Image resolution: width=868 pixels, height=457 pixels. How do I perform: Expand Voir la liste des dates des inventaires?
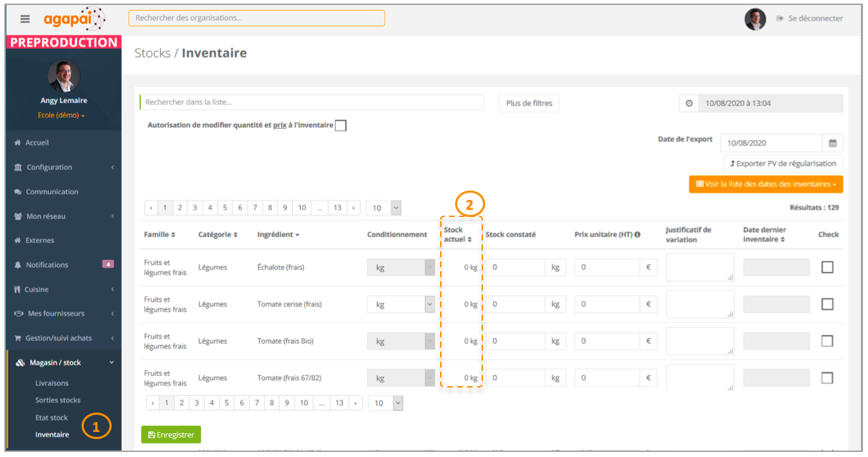[x=766, y=184]
